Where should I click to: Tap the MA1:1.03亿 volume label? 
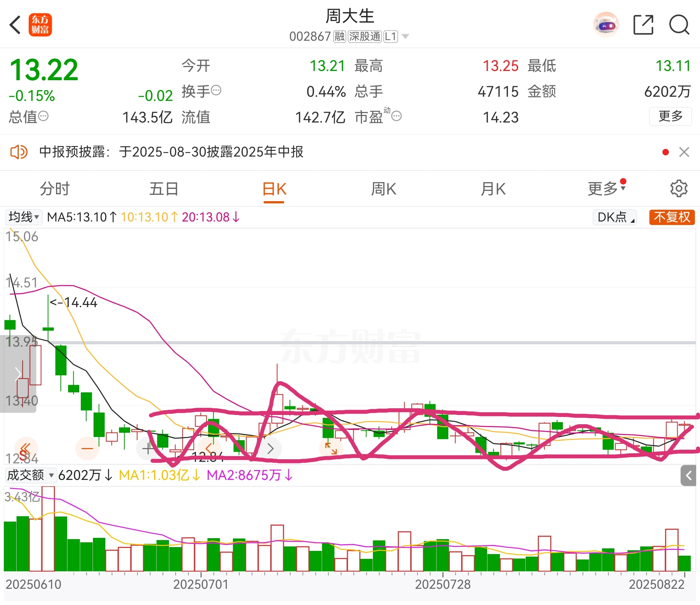[x=159, y=475]
